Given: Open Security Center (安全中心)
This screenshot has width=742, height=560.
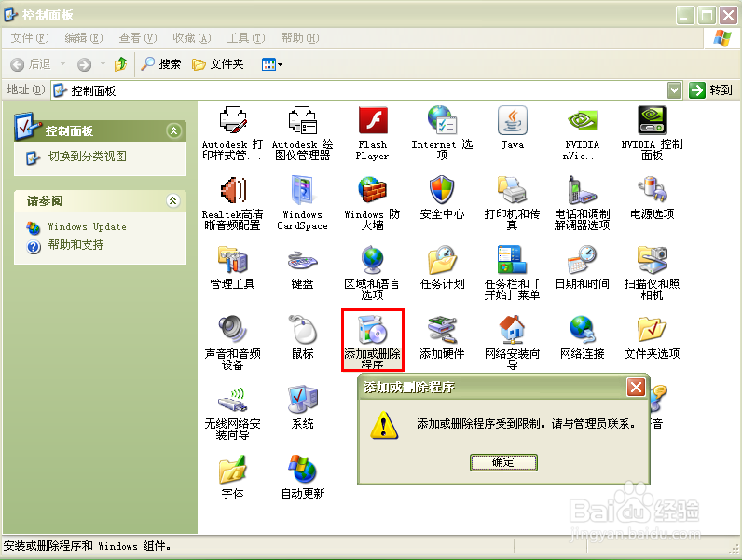Looking at the screenshot, I should click(442, 198).
